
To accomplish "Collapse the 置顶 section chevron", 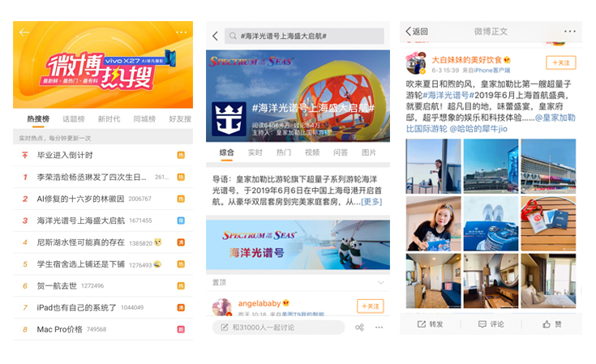I will (380, 283).
